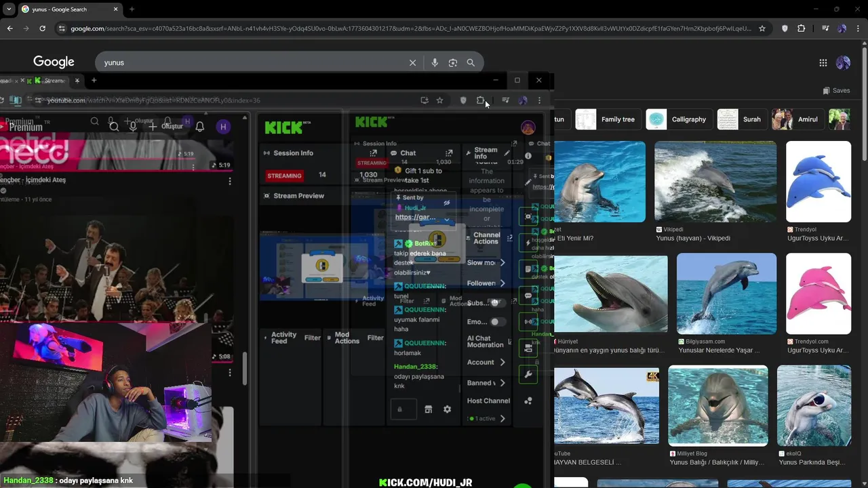Open extensions puzzle icon in Google window toolbar

pyautogui.click(x=802, y=28)
